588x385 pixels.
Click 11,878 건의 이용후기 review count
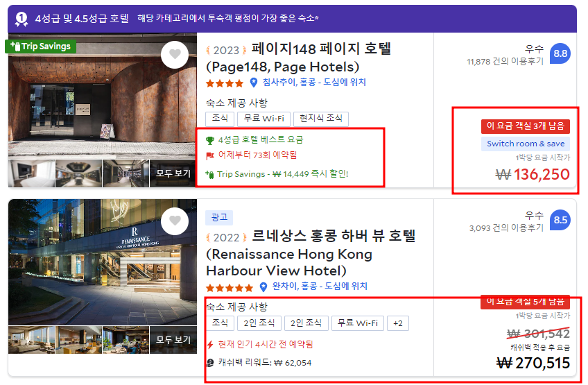[x=505, y=62]
